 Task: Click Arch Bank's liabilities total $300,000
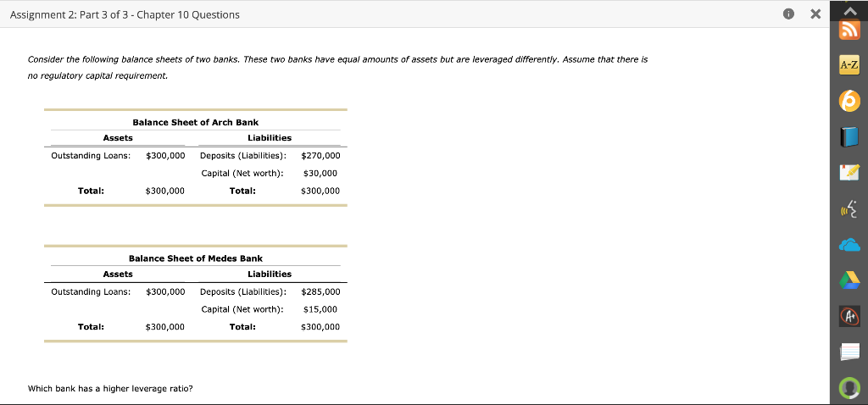point(320,191)
